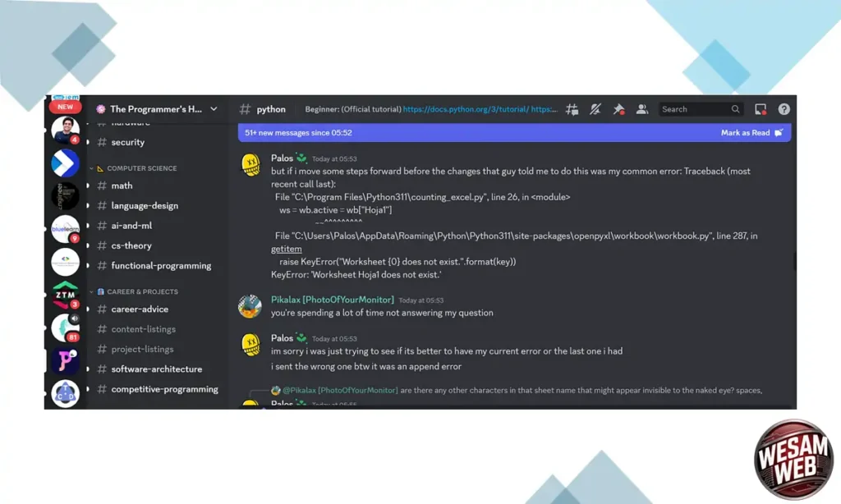Click Mark as Read button

(751, 133)
